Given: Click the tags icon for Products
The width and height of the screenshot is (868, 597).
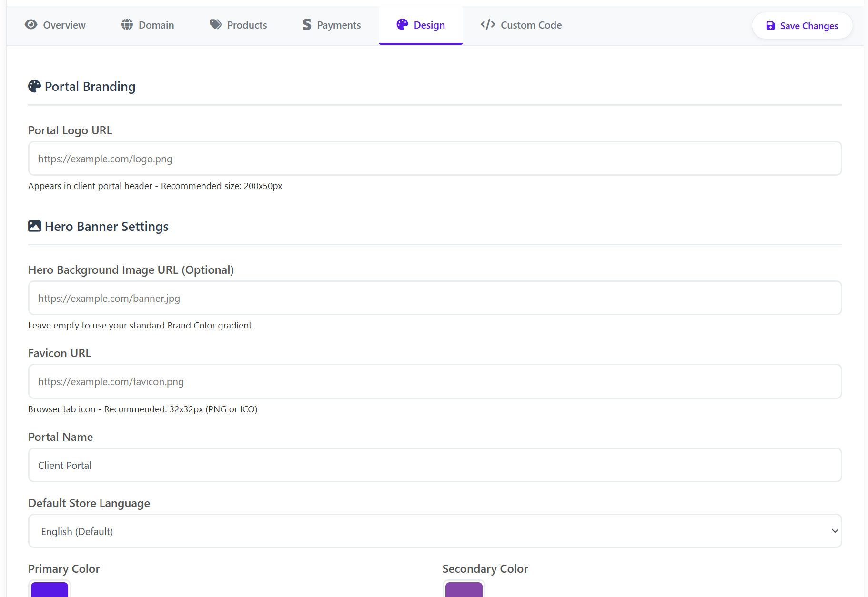Looking at the screenshot, I should pyautogui.click(x=216, y=25).
